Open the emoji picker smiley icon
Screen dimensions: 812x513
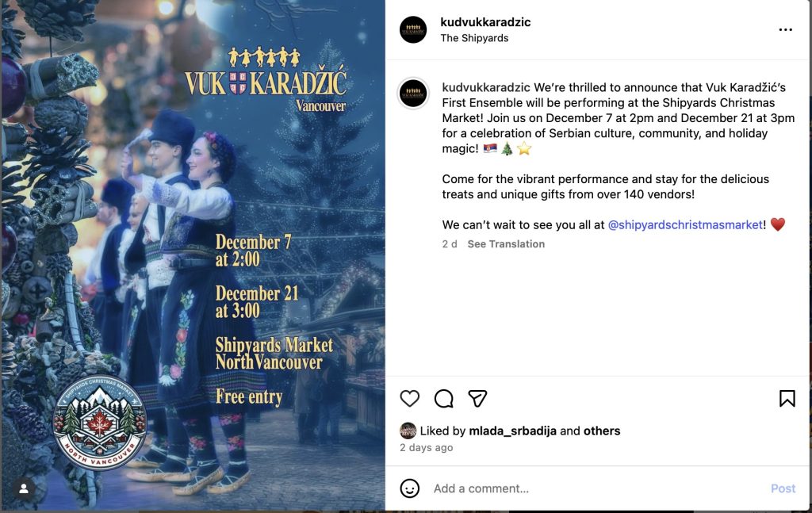click(410, 488)
